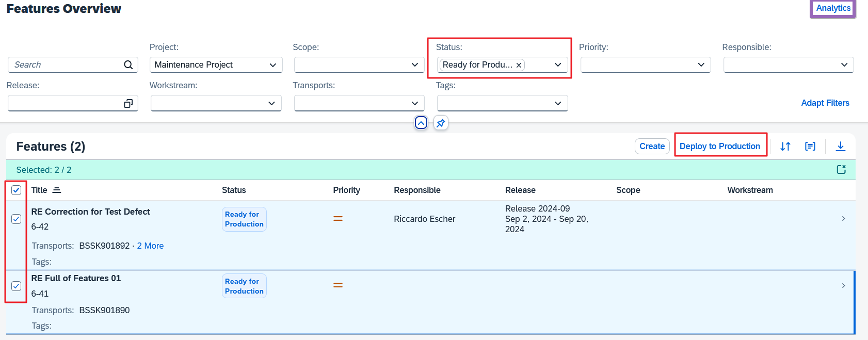Open the Release value help icon

[x=128, y=104]
